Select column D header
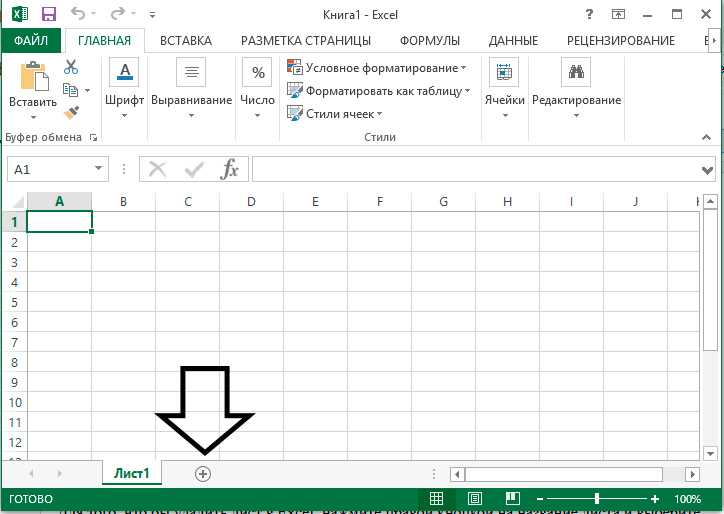This screenshot has width=724, height=514. point(251,201)
